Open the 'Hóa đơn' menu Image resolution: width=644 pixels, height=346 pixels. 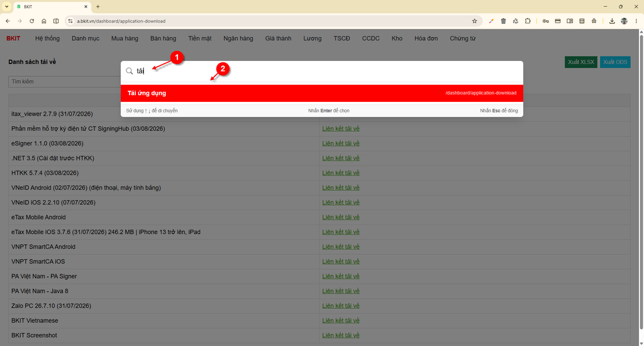pyautogui.click(x=426, y=38)
